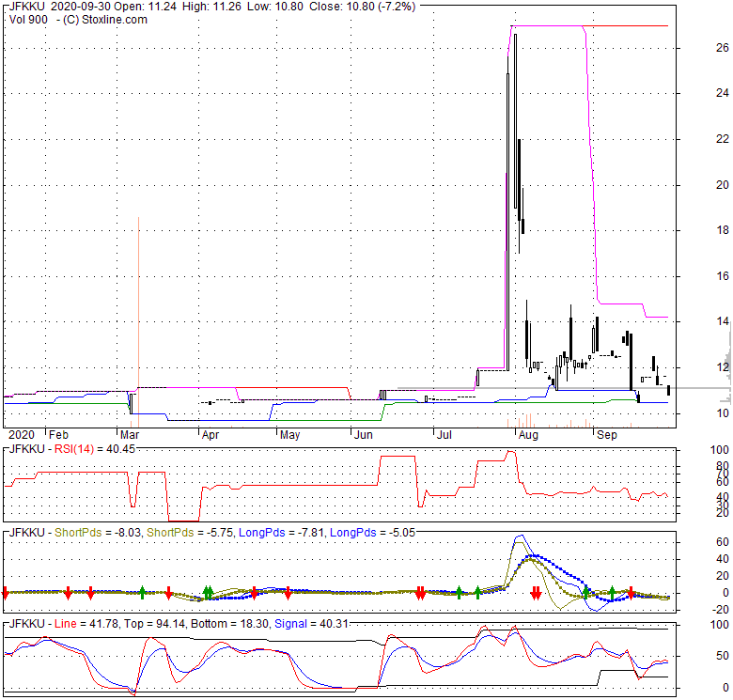Click the 2020 year label on time axis
This screenshot has height=700, width=733.
[x=22, y=435]
